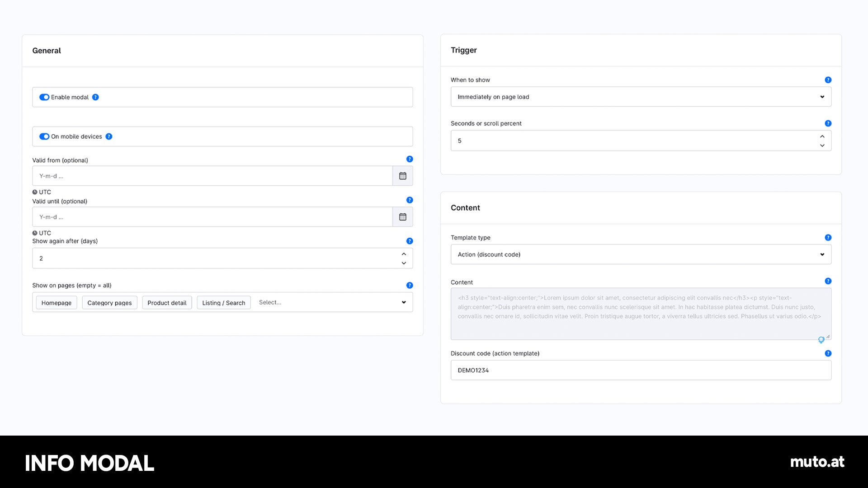This screenshot has height=488, width=868.
Task: Show help for When to show
Action: point(828,80)
